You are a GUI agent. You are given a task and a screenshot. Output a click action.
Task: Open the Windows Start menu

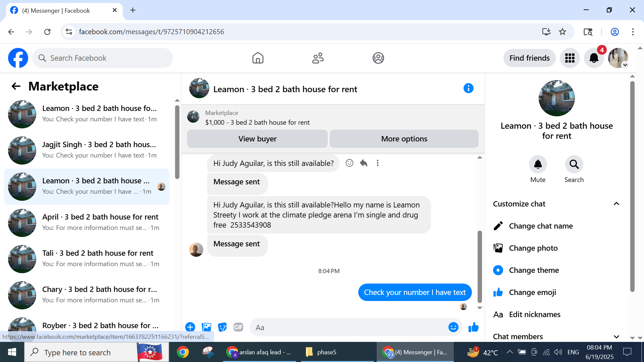12,352
